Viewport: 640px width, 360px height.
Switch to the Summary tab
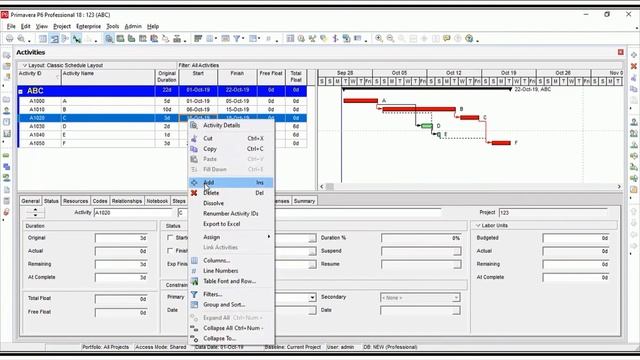(304, 201)
